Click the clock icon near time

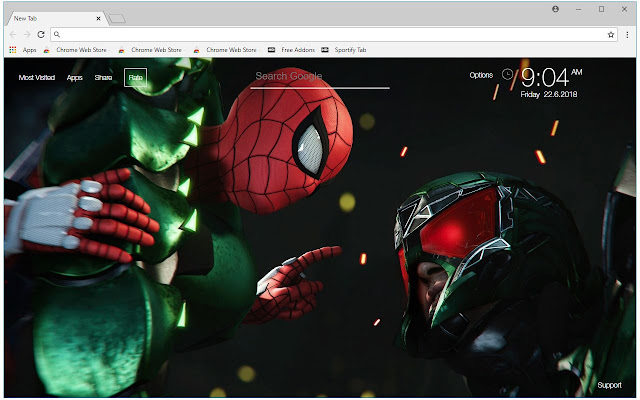pos(507,74)
